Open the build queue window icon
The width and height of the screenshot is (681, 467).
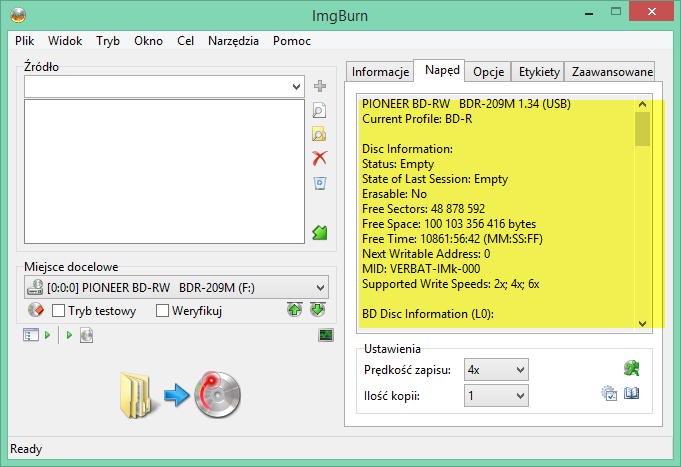point(31,335)
